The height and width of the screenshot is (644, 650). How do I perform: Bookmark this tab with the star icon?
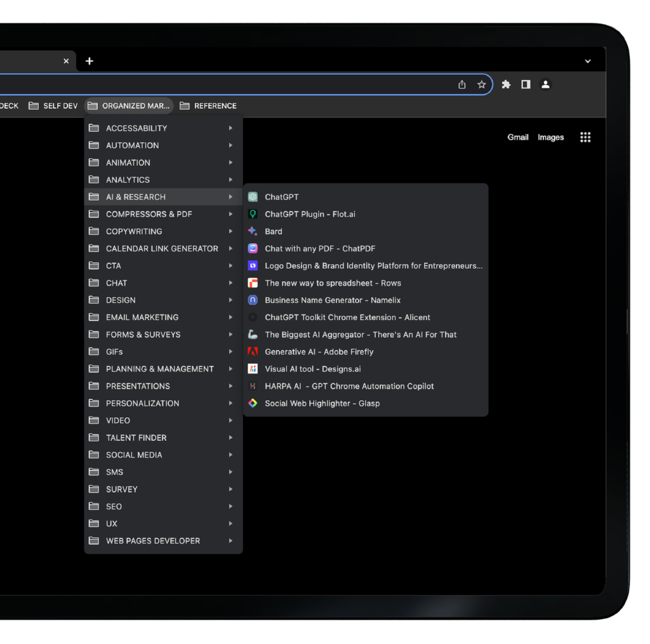481,84
